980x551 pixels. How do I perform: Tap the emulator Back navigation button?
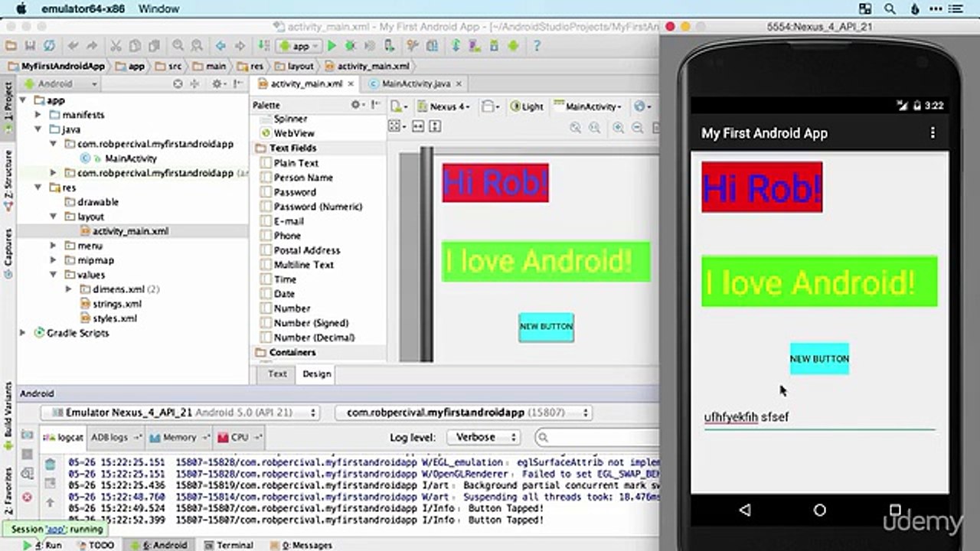[745, 510]
